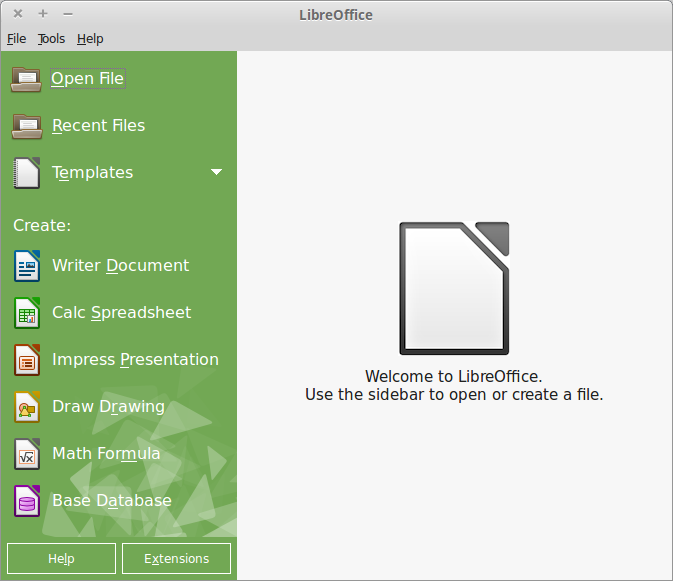Click the Impress Presentation icon

(x=27, y=360)
